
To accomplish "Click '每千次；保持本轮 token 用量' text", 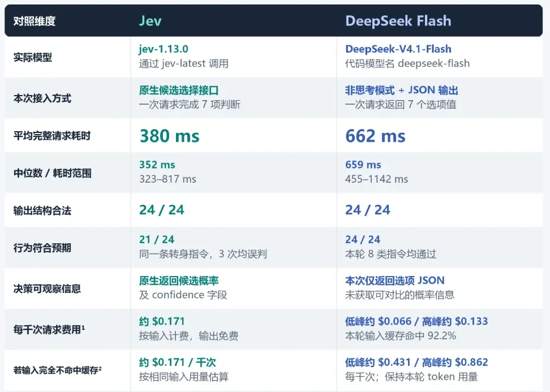I will point(411,377).
